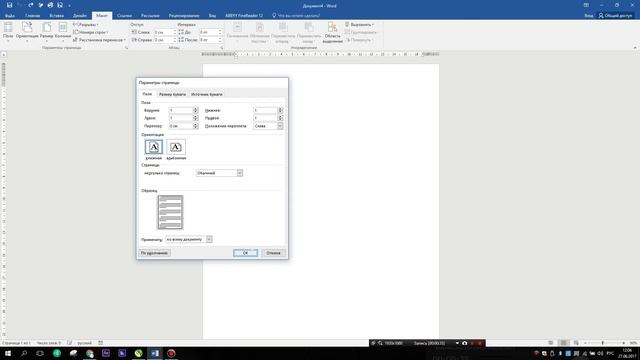Click the Верхнее margin input field
Screen dimensions: 640x360
click(x=181, y=110)
